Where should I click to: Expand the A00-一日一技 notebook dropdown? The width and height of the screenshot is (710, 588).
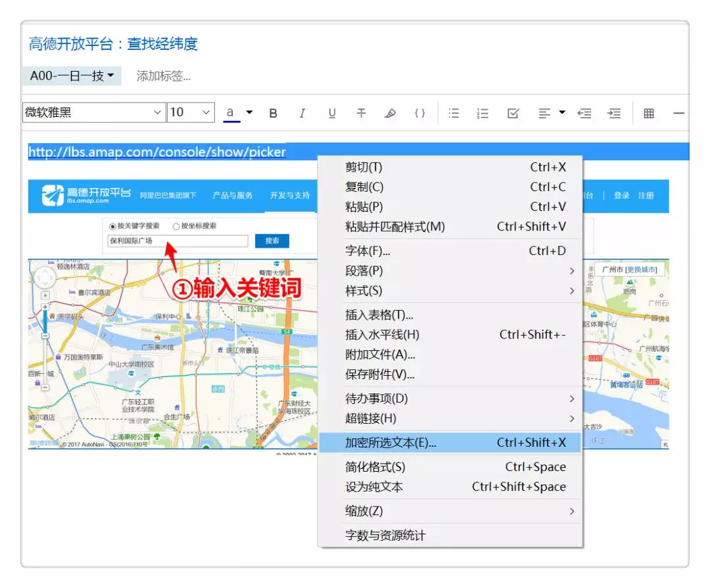point(72,76)
